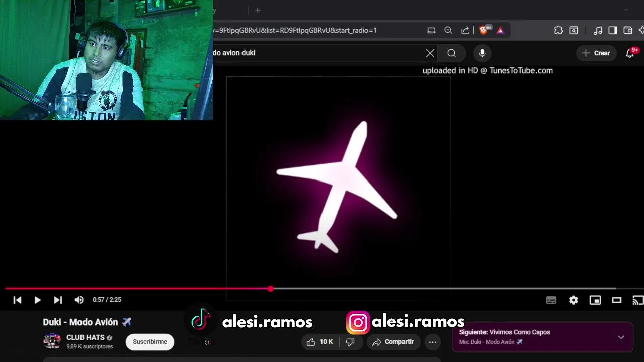Dislike the video
Screen dimensions: 644x362
(350, 342)
